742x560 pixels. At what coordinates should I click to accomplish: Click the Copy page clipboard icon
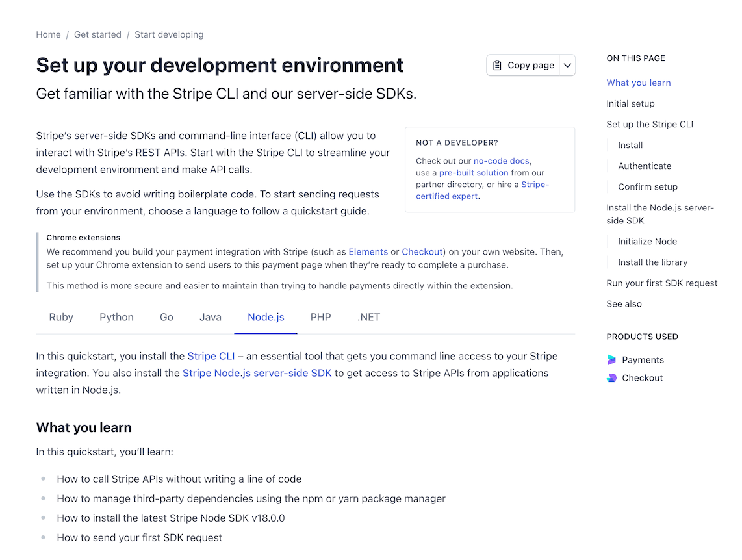(x=498, y=65)
